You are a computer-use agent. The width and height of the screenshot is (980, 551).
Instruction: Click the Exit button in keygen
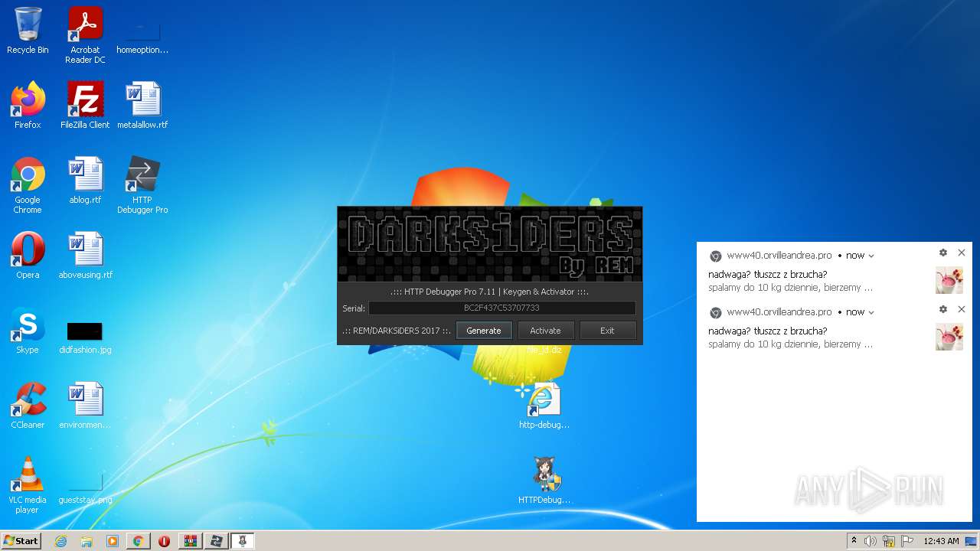(x=607, y=331)
